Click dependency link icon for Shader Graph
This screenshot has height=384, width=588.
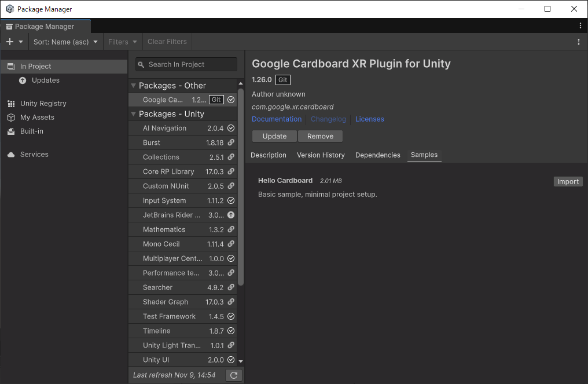click(231, 302)
